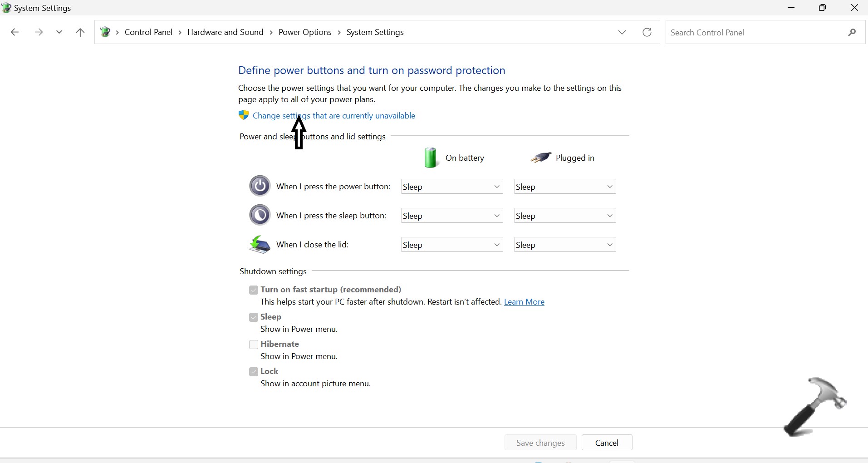868x463 pixels.
Task: Click the back navigation arrow
Action: [x=15, y=32]
